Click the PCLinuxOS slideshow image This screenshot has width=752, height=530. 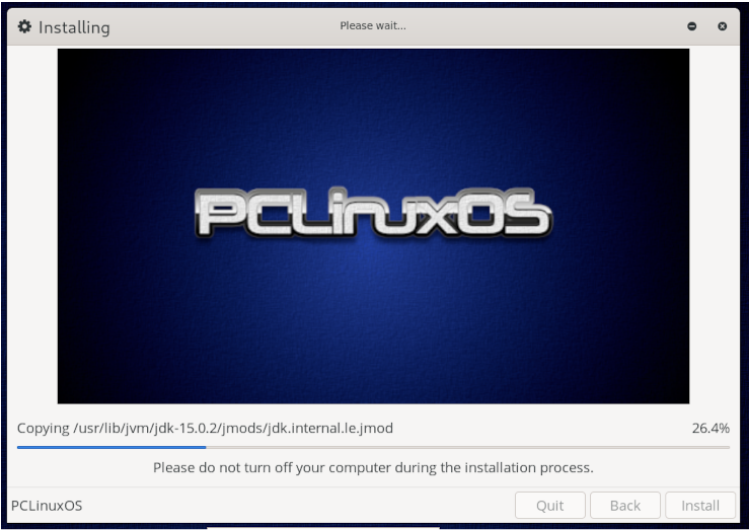[x=373, y=226]
